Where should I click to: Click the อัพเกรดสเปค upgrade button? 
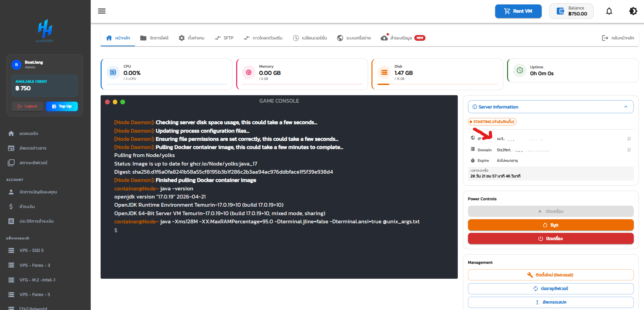(x=551, y=302)
